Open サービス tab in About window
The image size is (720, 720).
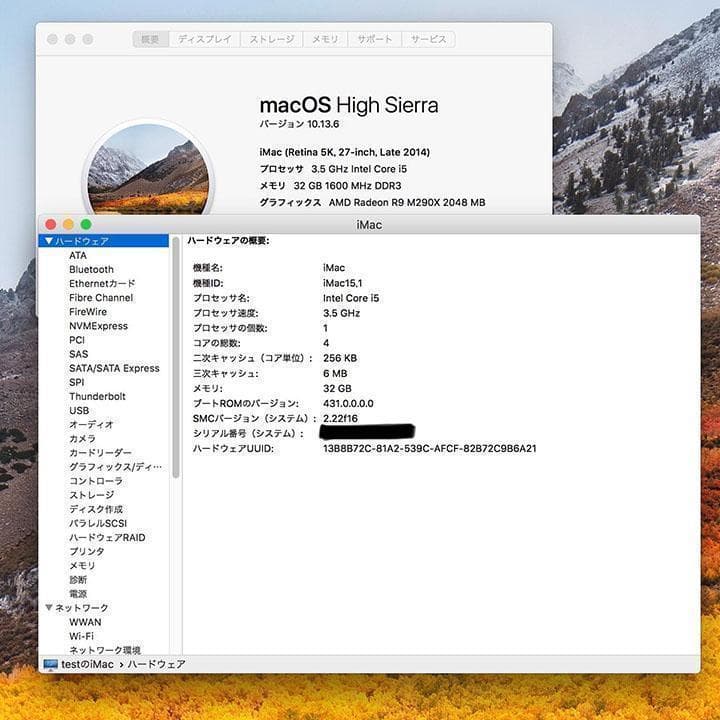428,39
